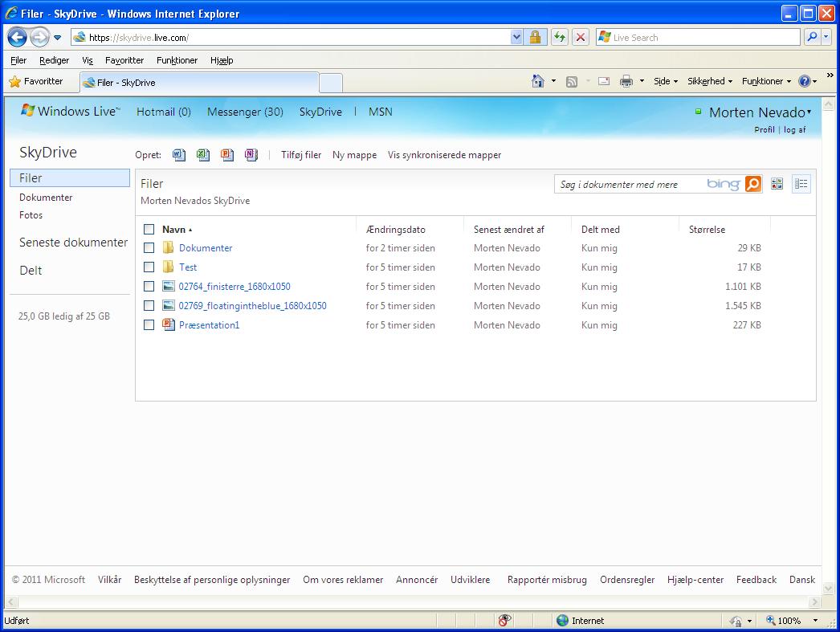Toggle the select-all checkbox beside Navn

click(149, 229)
